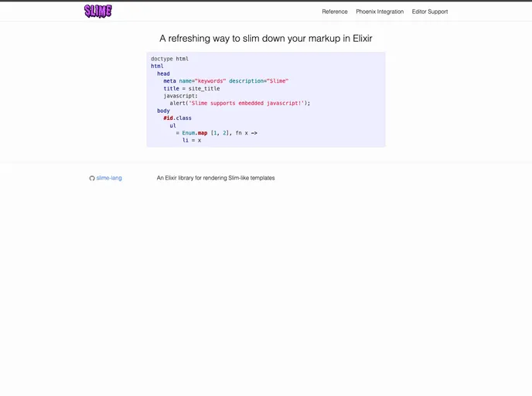
Task: Click the 'javascript:' code line
Action: pyautogui.click(x=180, y=96)
